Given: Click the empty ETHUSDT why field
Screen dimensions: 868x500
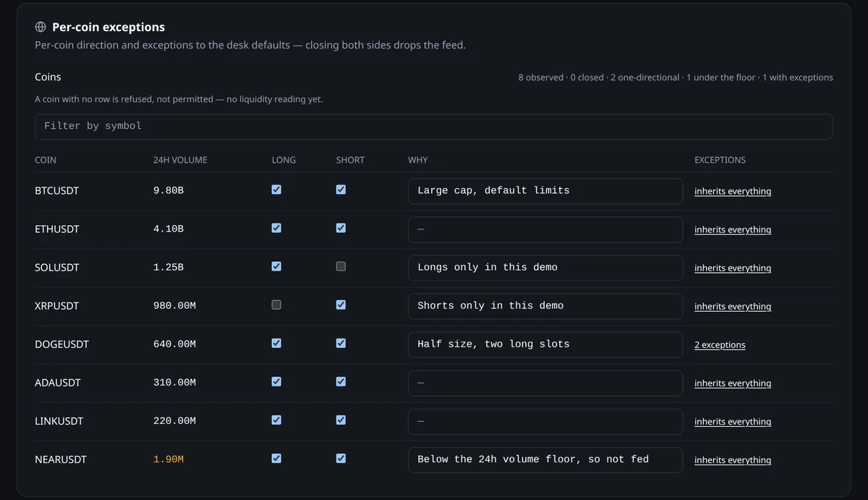Looking at the screenshot, I should point(545,229).
